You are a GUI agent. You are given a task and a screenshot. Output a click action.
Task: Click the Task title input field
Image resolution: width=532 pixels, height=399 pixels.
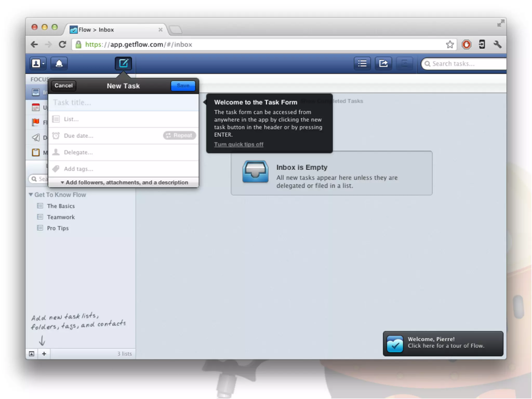(123, 102)
